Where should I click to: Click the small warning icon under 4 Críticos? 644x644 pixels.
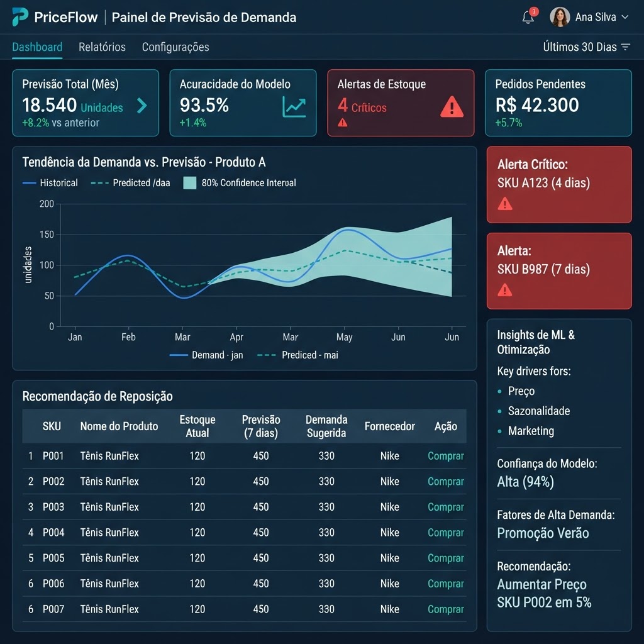point(343,123)
